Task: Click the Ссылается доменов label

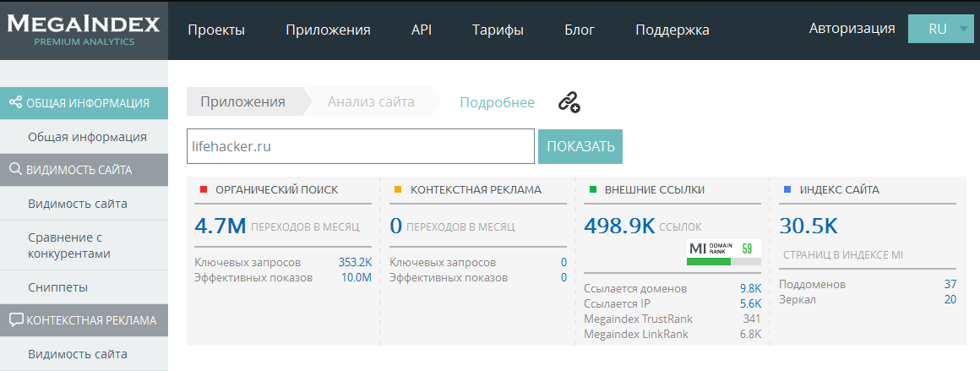Action: tap(635, 288)
